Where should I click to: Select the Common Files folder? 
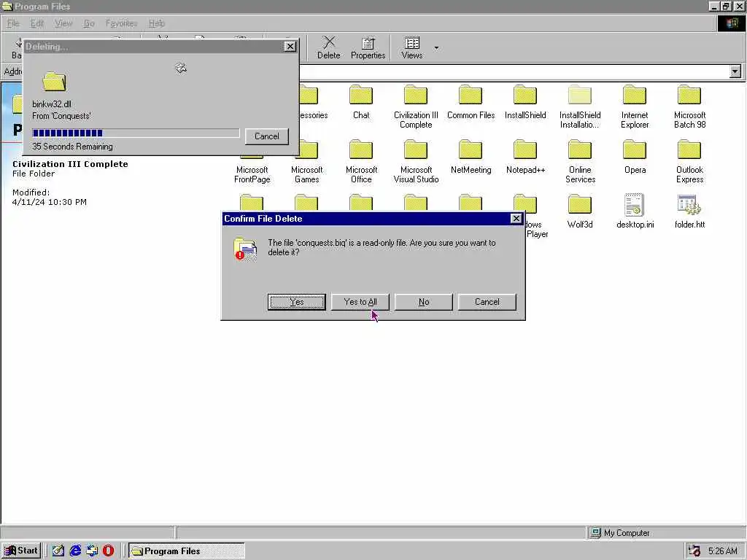click(x=471, y=102)
